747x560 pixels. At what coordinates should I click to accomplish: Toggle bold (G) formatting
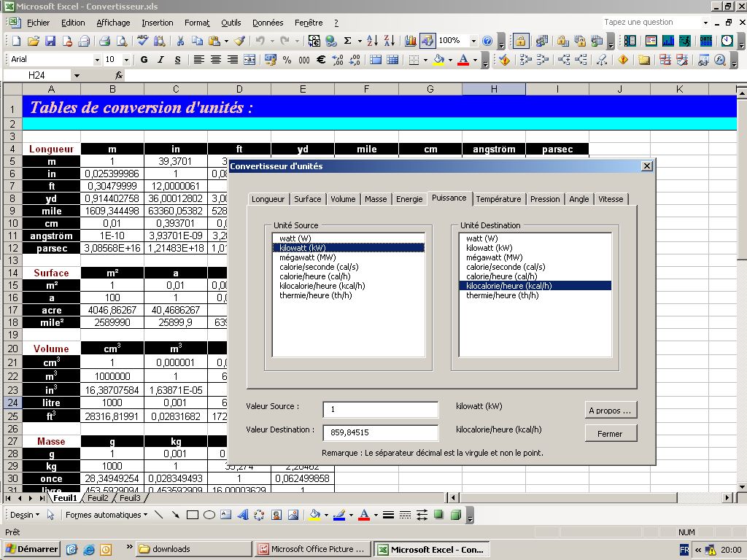click(144, 60)
